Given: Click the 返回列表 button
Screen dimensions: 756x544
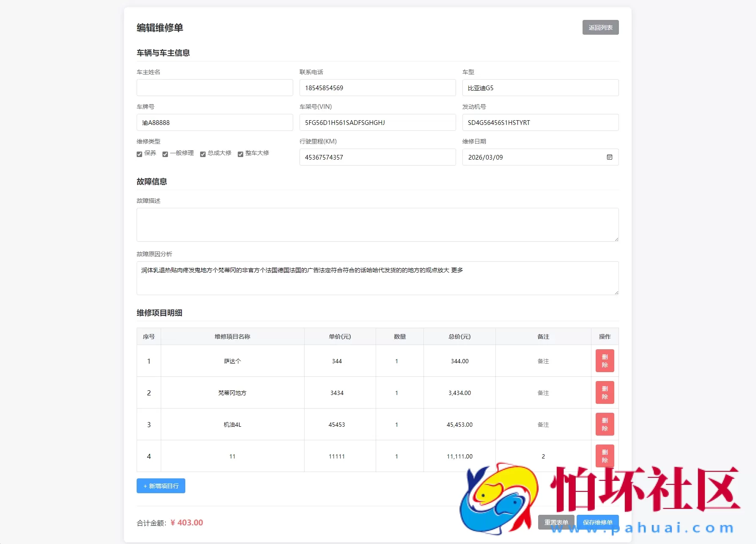Looking at the screenshot, I should click(600, 27).
